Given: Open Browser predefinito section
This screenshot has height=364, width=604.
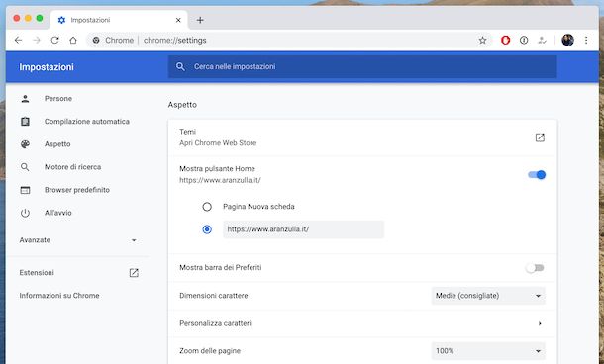Looking at the screenshot, I should [x=76, y=190].
